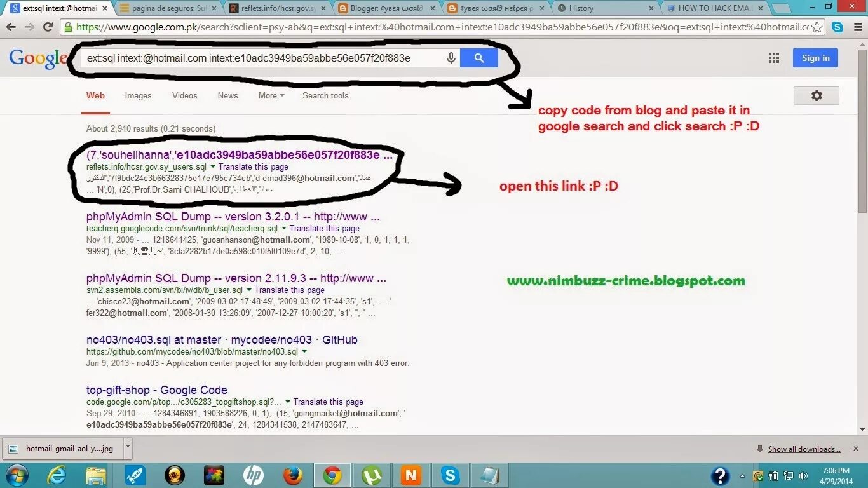Show hidden tray icons arrow
This screenshot has height=488, width=868.
click(x=742, y=475)
